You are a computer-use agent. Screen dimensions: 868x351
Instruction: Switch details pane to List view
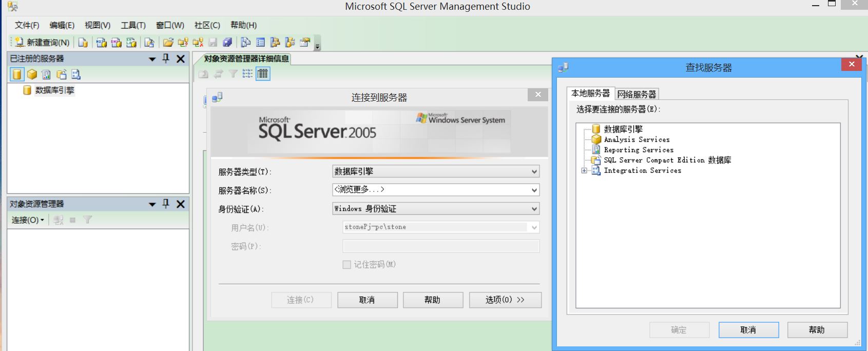(247, 74)
